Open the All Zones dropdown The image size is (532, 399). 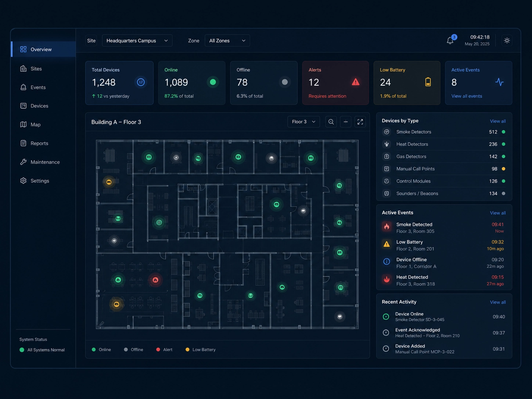pyautogui.click(x=227, y=40)
